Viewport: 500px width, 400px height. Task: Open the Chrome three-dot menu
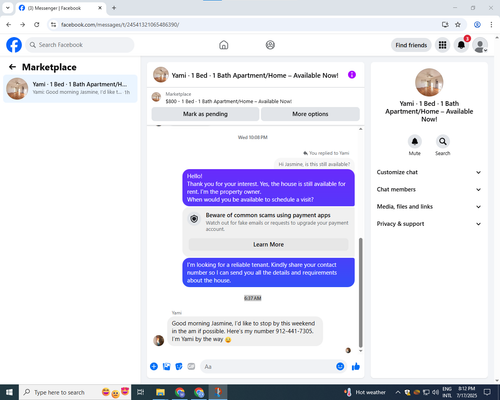pyautogui.click(x=491, y=25)
